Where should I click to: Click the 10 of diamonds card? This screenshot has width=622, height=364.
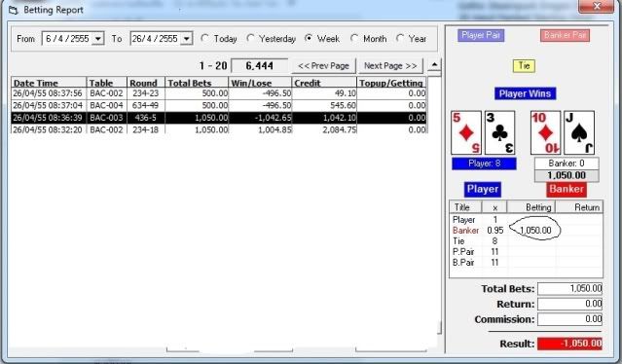[x=545, y=132]
